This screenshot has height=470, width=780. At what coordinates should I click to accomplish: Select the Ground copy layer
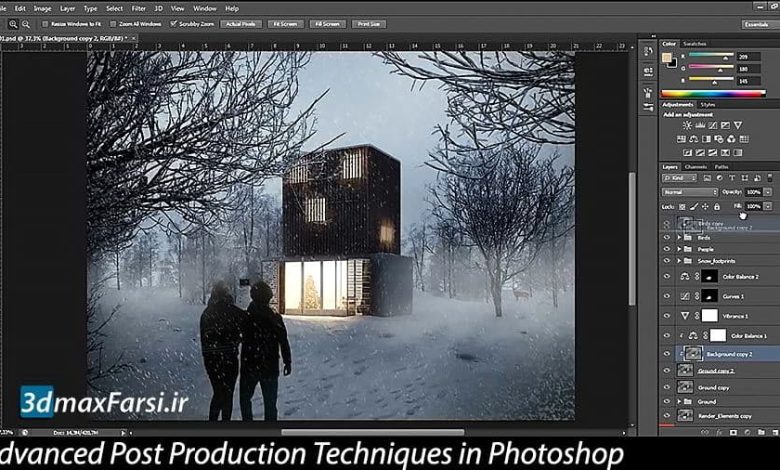coord(712,386)
